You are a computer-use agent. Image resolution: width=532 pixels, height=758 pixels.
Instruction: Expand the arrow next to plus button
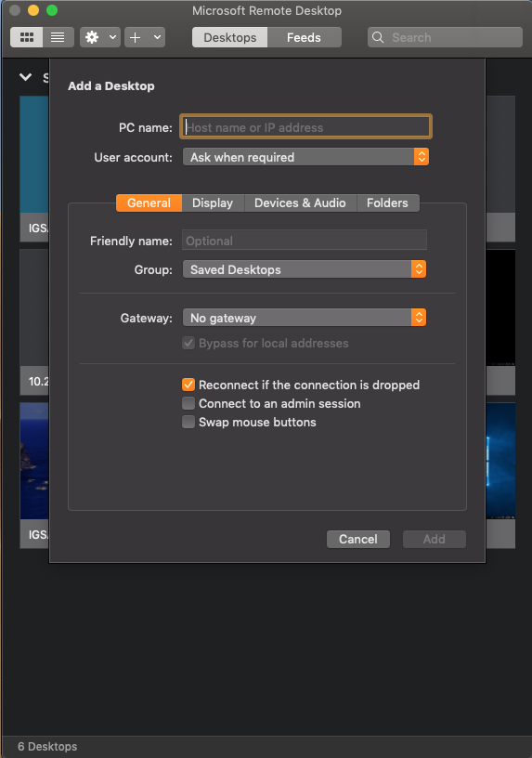(x=157, y=37)
